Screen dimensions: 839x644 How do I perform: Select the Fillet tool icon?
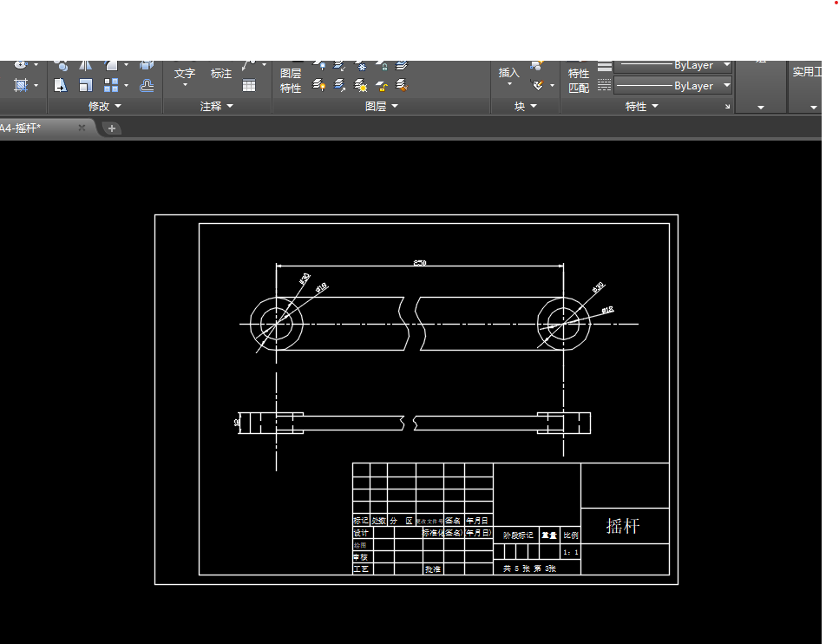pos(111,66)
